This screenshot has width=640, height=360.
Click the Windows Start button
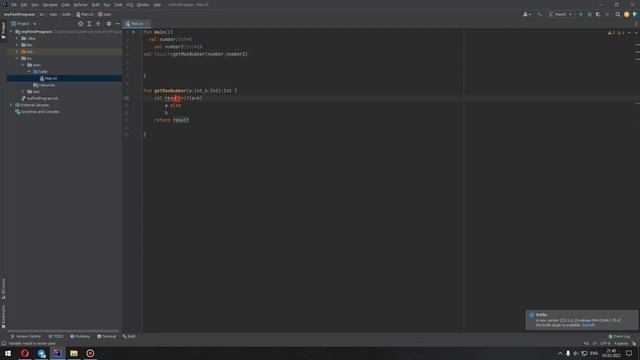(8, 353)
